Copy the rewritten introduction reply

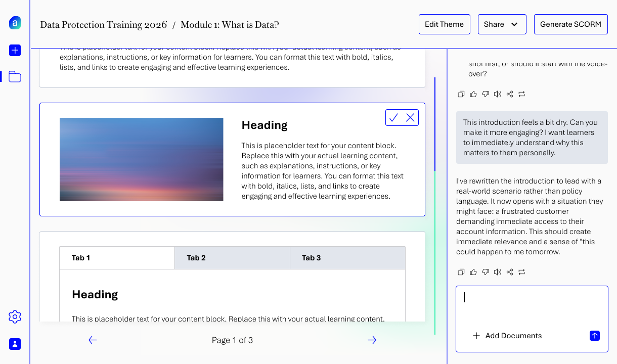pyautogui.click(x=461, y=272)
